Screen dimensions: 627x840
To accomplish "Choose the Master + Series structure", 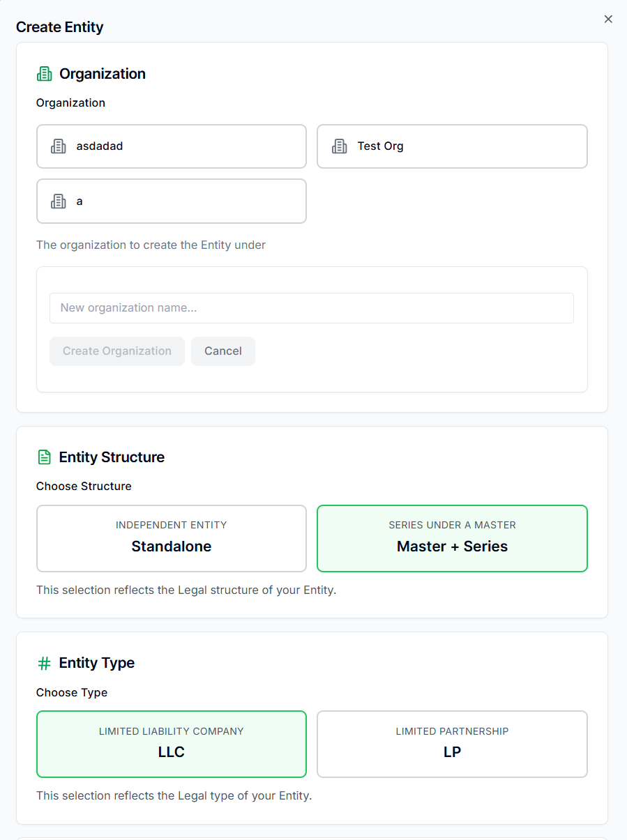I will click(452, 538).
